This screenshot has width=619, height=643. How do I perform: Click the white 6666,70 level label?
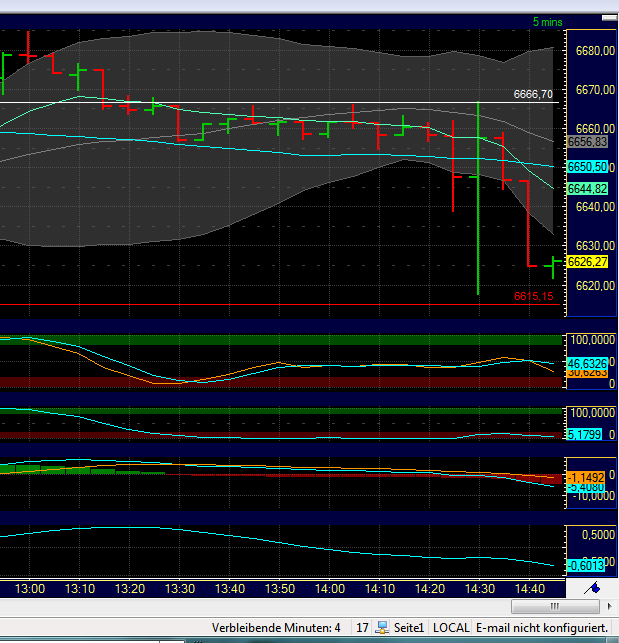pyautogui.click(x=533, y=94)
